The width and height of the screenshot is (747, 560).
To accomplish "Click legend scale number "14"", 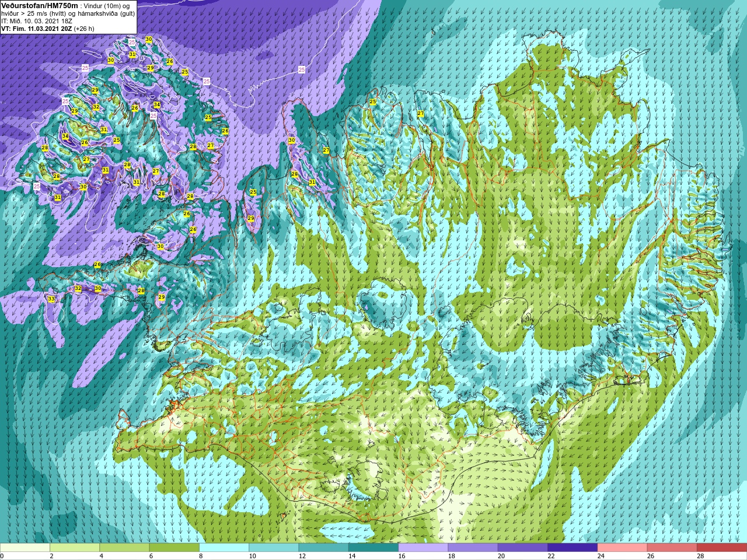I will 352,556.
